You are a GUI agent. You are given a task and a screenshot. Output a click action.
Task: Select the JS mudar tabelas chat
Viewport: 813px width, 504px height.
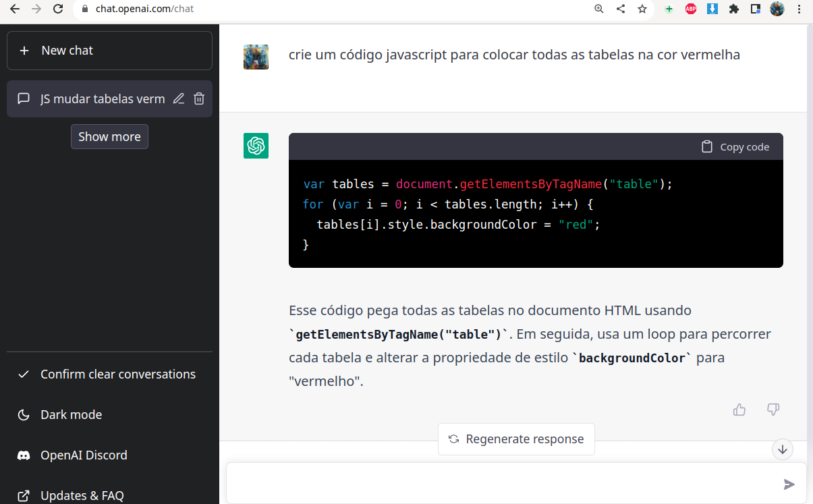101,99
